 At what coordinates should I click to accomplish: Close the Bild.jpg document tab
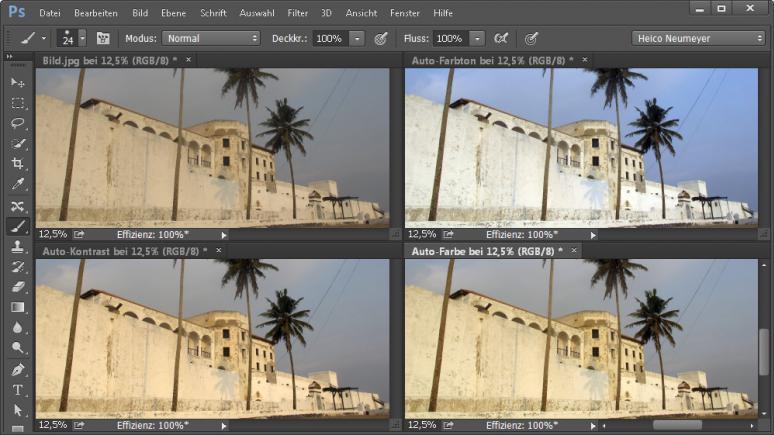click(188, 60)
